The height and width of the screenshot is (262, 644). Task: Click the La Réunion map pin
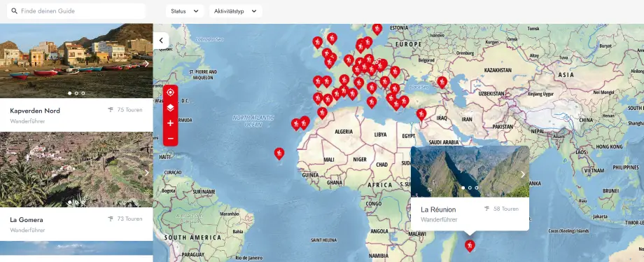tap(470, 246)
